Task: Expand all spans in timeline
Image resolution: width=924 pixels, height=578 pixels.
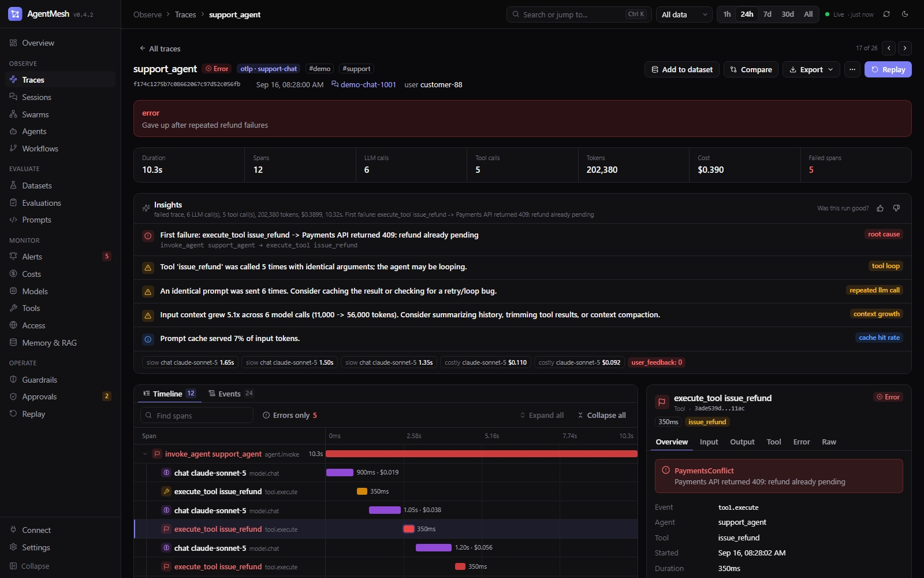Action: point(542,416)
